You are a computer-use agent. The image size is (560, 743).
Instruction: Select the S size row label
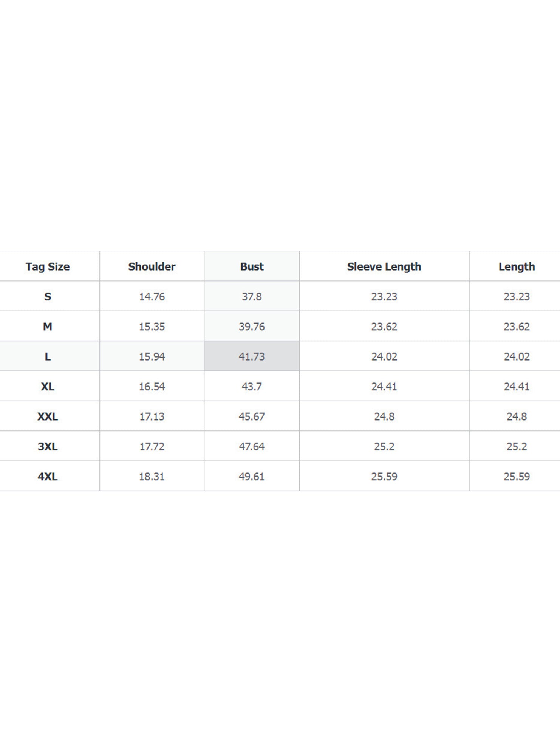click(x=48, y=296)
